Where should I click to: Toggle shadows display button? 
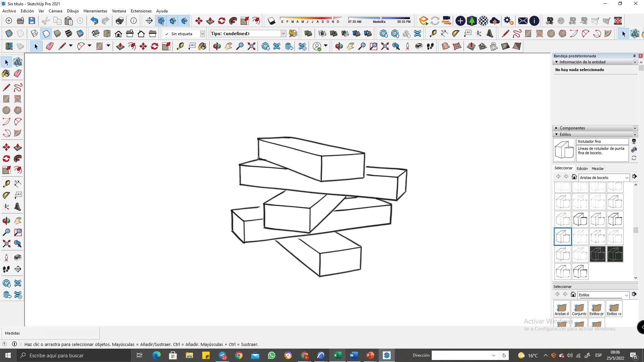[271, 21]
